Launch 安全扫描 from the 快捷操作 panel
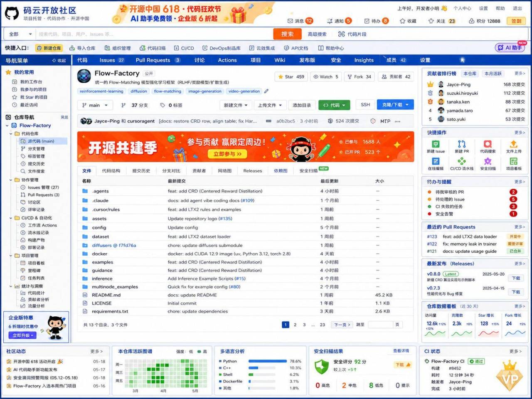This screenshot has width=532, height=399. [x=488, y=164]
